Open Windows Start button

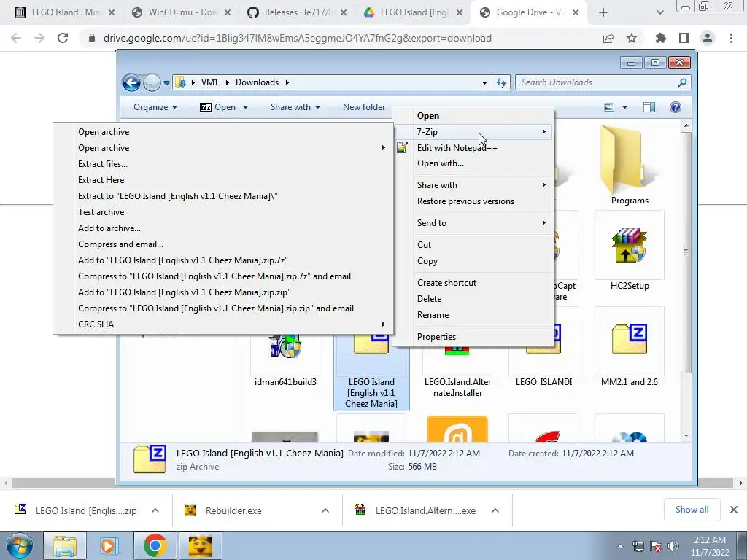(x=20, y=545)
